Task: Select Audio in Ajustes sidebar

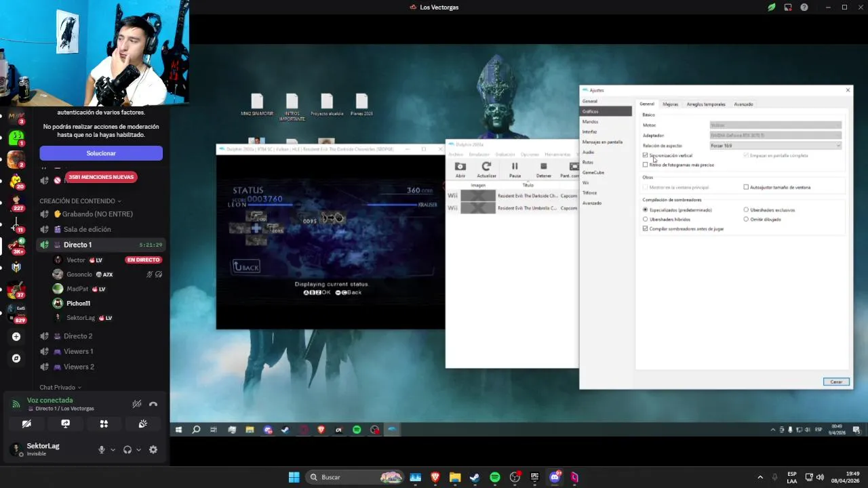Action: [588, 152]
